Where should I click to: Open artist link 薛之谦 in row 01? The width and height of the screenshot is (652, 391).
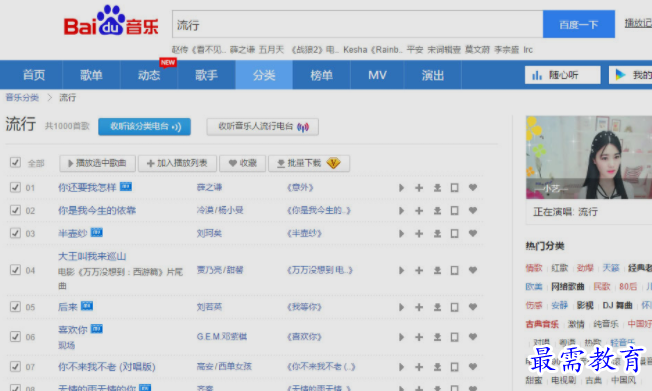coord(209,188)
